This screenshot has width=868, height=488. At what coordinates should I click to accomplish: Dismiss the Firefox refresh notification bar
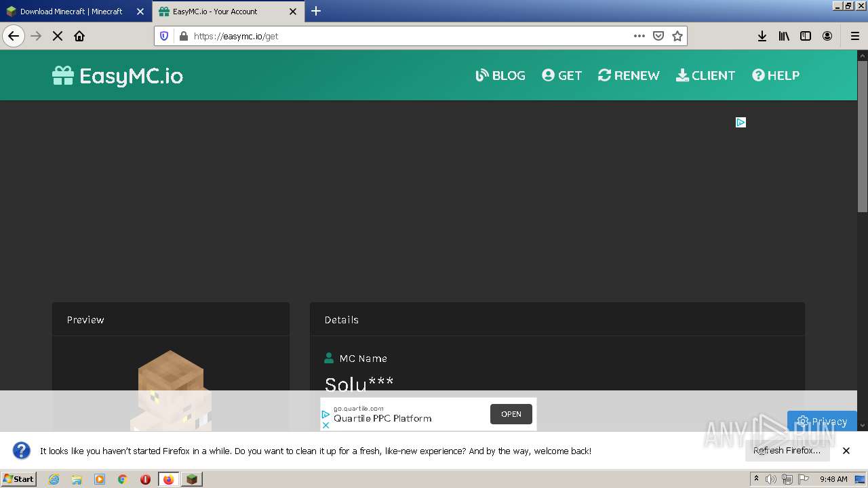846,451
